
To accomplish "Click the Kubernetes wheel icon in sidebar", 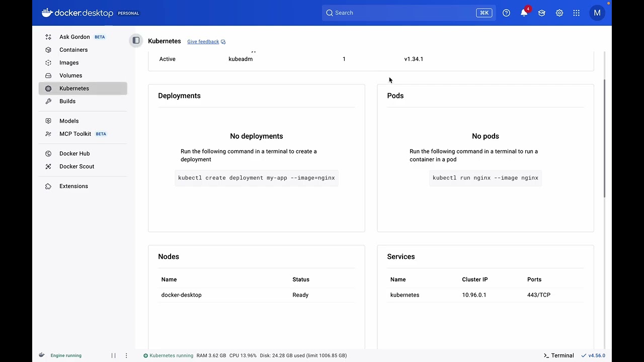I will [x=48, y=88].
